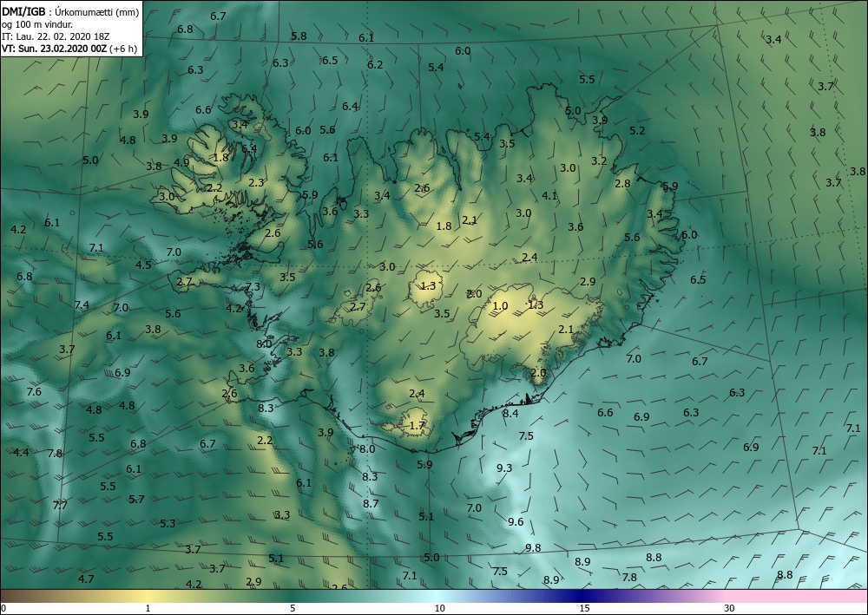The width and height of the screenshot is (868, 615).
Task: Select the 'VT: Sun. 23.02.2020 00Z' valid time
Action: coord(54,48)
